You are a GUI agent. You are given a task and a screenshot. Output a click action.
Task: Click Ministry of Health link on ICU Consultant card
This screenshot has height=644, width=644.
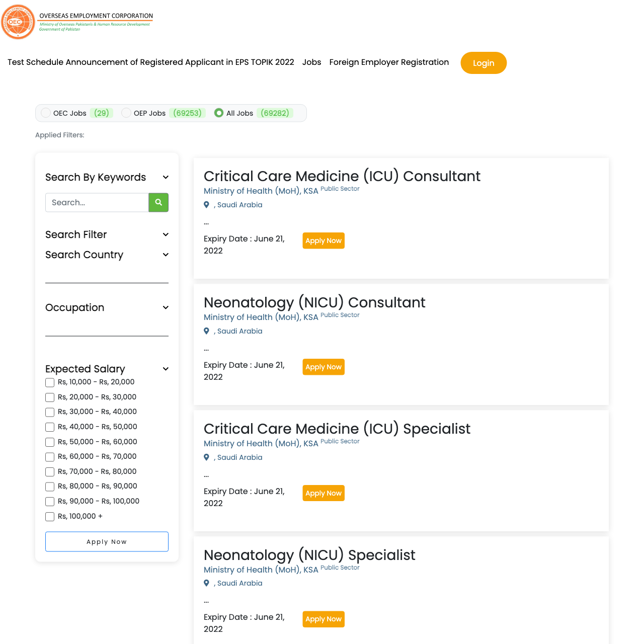pyautogui.click(x=261, y=191)
